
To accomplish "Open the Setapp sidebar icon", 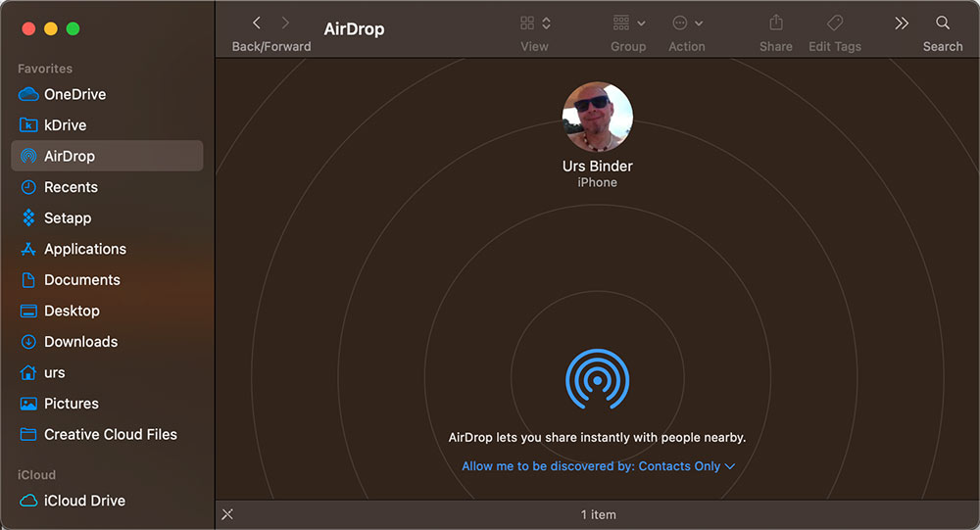I will pyautogui.click(x=28, y=217).
